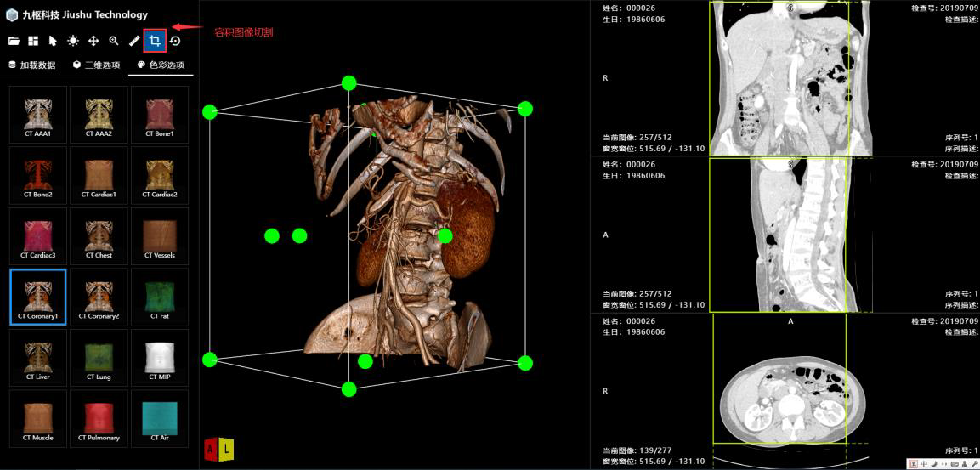Apply the CT AAA2 color preset

point(99,115)
